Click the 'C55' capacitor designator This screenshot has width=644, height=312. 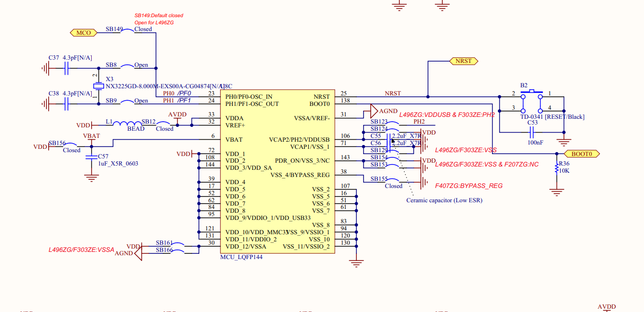(376, 136)
